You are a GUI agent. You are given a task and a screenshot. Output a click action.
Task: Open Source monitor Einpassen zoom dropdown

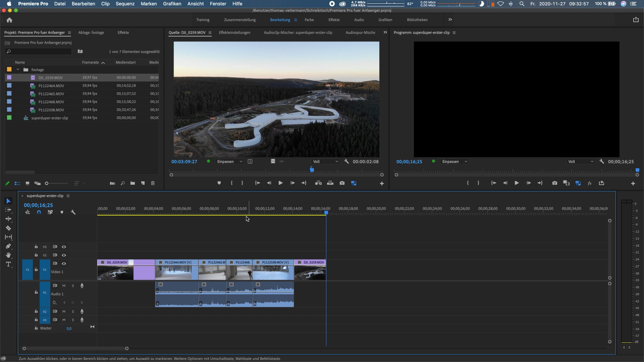point(229,162)
